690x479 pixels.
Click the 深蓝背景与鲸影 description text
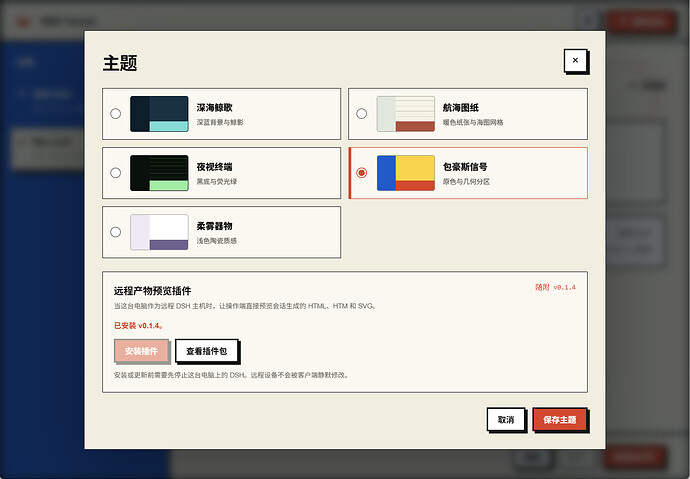tap(220, 122)
